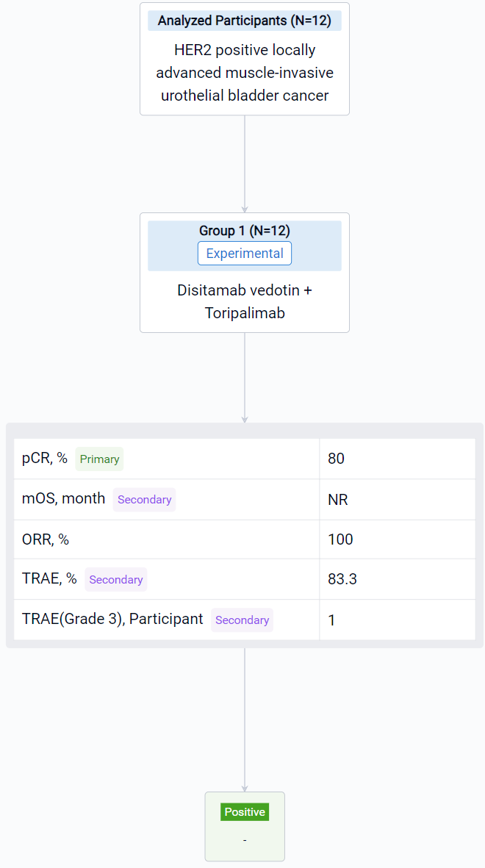The image size is (485, 868).
Task: Select the pCR value 80
Action: point(336,459)
